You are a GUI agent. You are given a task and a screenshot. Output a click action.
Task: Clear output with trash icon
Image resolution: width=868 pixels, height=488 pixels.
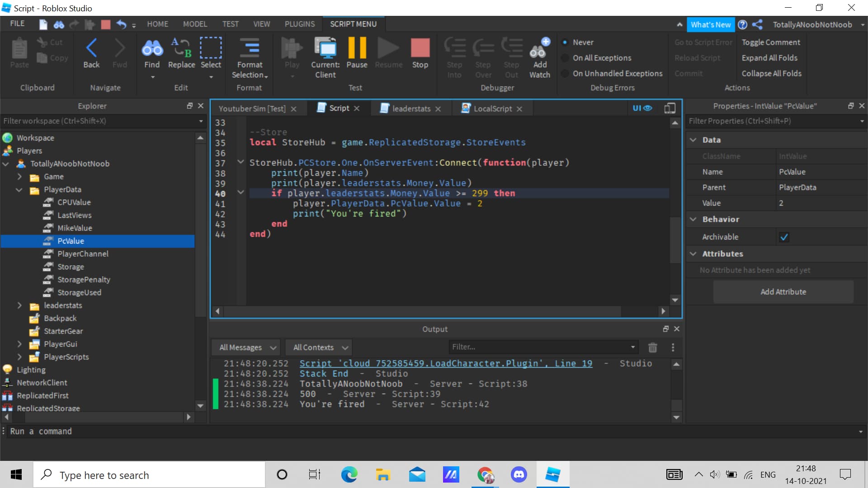coord(652,347)
